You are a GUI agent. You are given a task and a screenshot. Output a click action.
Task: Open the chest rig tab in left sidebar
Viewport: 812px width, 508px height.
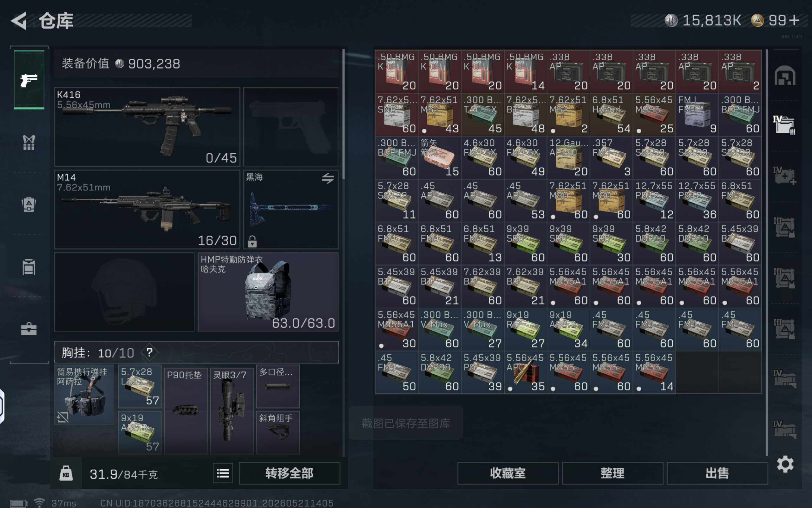tap(29, 143)
